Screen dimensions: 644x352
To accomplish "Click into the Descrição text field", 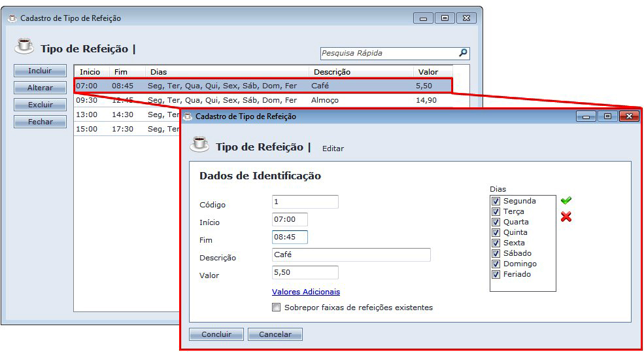I will pos(351,255).
